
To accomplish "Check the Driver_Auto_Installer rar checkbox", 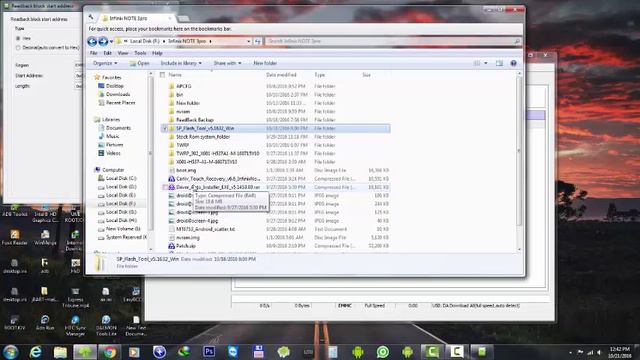I will point(164,187).
